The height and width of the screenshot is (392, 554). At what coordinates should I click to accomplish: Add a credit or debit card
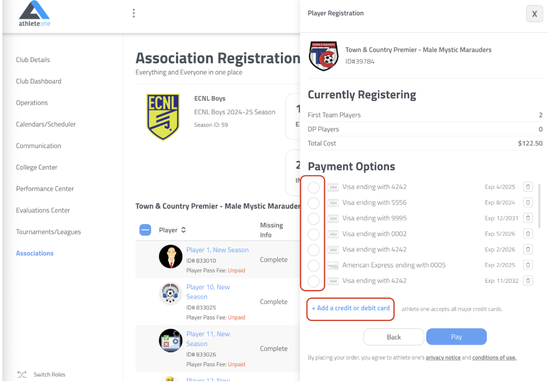coord(350,308)
